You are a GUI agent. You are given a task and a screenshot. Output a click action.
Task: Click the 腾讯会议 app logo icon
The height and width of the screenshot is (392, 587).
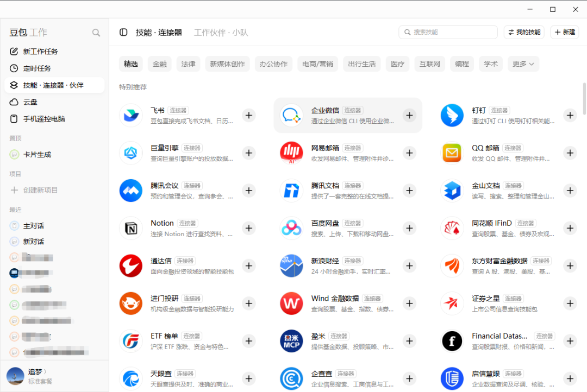(x=130, y=191)
